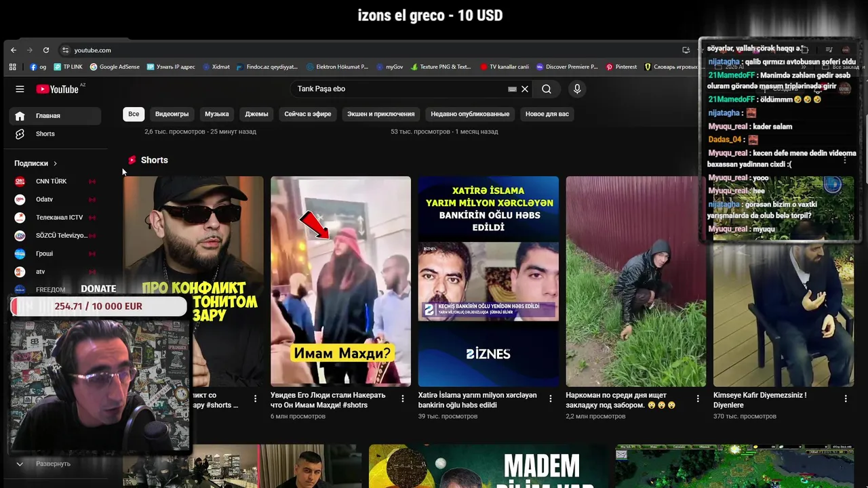Select the Новое для вас chip

(547, 114)
